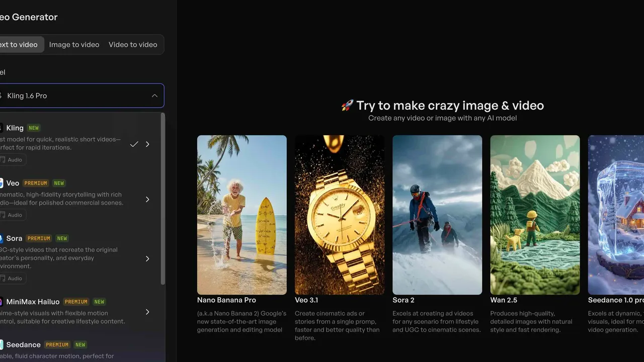Click MiniMax Hailuo's flexible motion description
The height and width of the screenshot is (362, 644).
pyautogui.click(x=62, y=317)
